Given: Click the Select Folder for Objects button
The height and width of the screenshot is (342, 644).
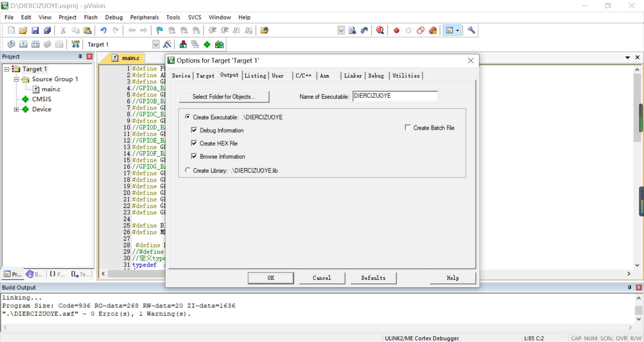Looking at the screenshot, I should [x=224, y=97].
